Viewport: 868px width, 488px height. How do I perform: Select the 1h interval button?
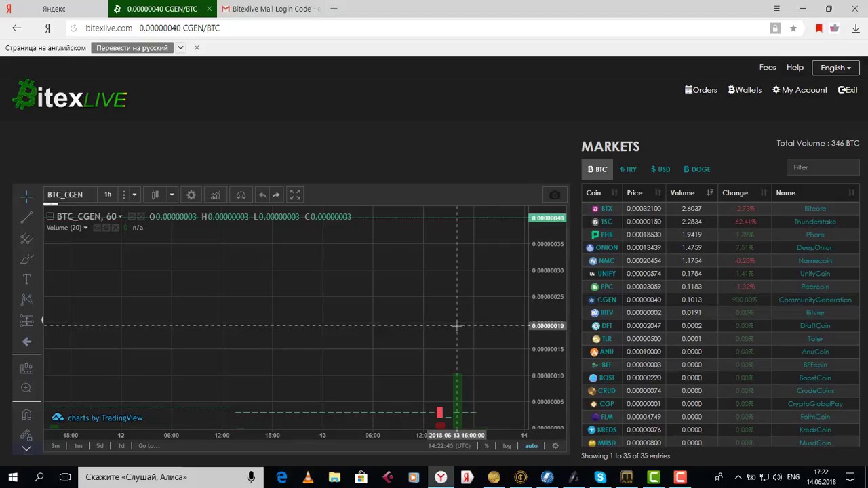coord(108,195)
